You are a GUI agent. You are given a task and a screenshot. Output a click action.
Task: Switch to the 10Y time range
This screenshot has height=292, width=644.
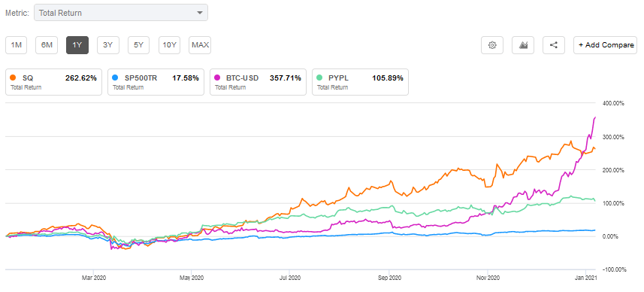pyautogui.click(x=170, y=45)
